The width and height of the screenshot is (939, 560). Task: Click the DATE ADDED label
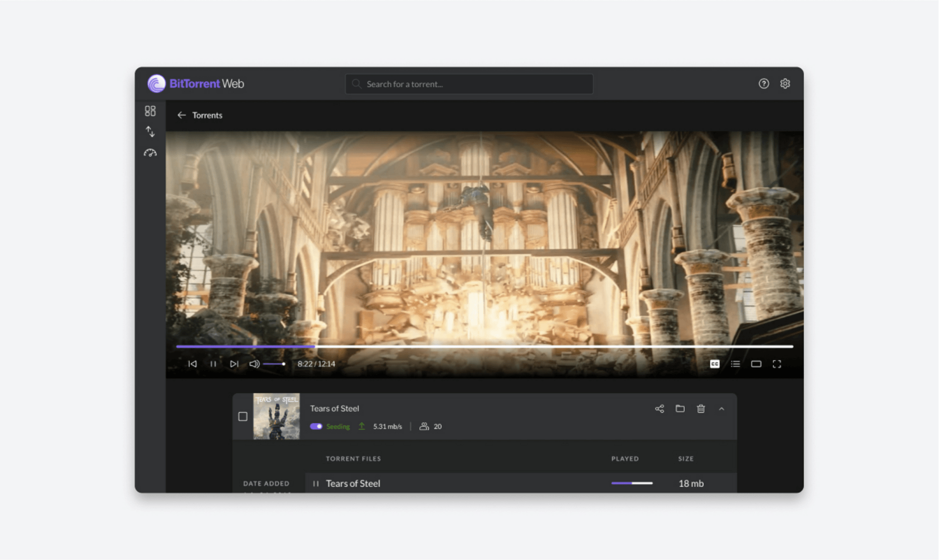click(x=266, y=483)
